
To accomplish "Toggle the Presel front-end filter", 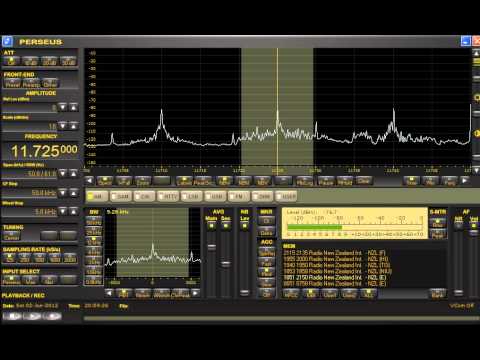I will 12,83.
